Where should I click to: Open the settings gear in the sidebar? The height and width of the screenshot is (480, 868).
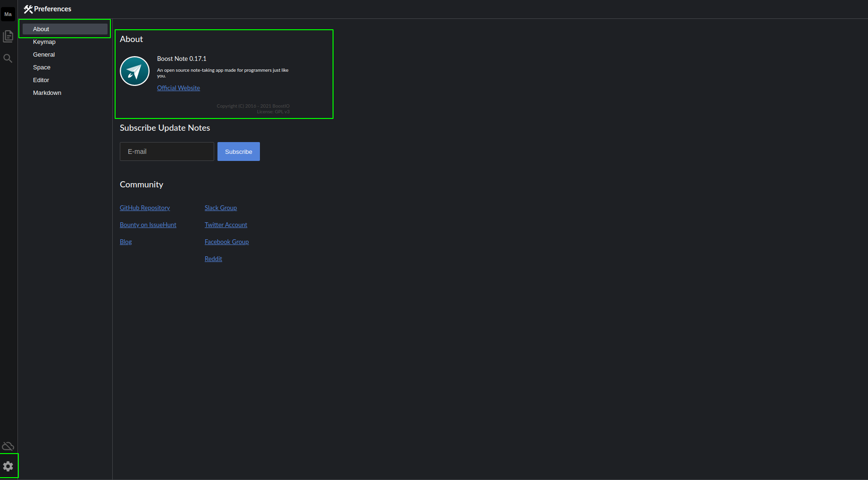coord(8,466)
